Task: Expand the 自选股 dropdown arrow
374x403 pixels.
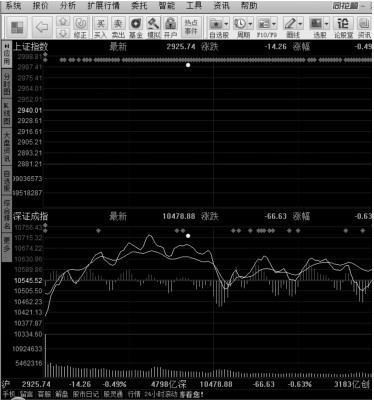Action: (x=226, y=24)
